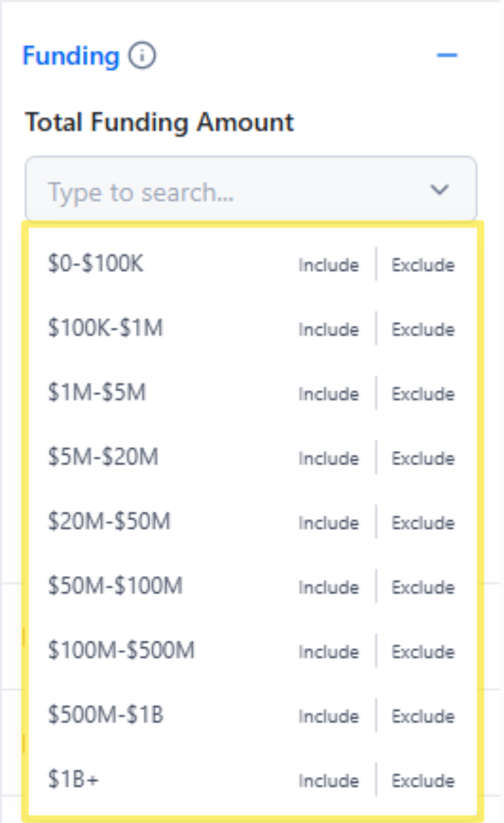Open the Total Funding Amount dropdown chevron
Image resolution: width=504 pixels, height=823 pixels.
(x=439, y=190)
